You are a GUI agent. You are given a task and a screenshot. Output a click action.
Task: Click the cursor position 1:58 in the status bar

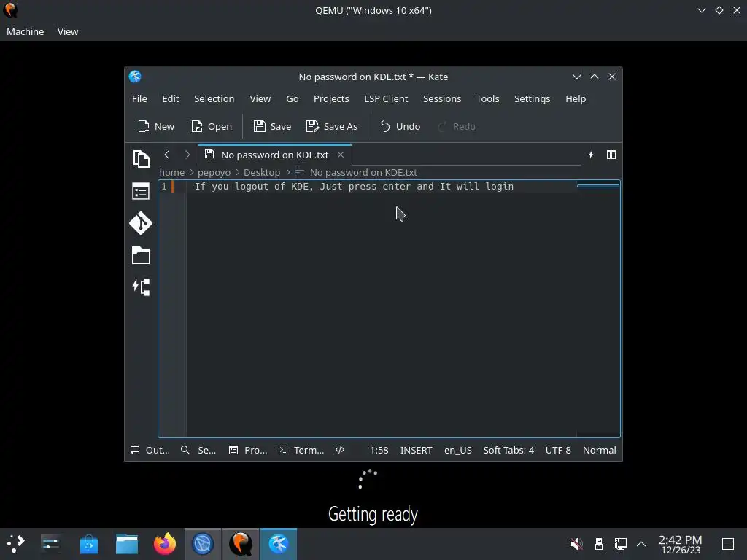(379, 450)
